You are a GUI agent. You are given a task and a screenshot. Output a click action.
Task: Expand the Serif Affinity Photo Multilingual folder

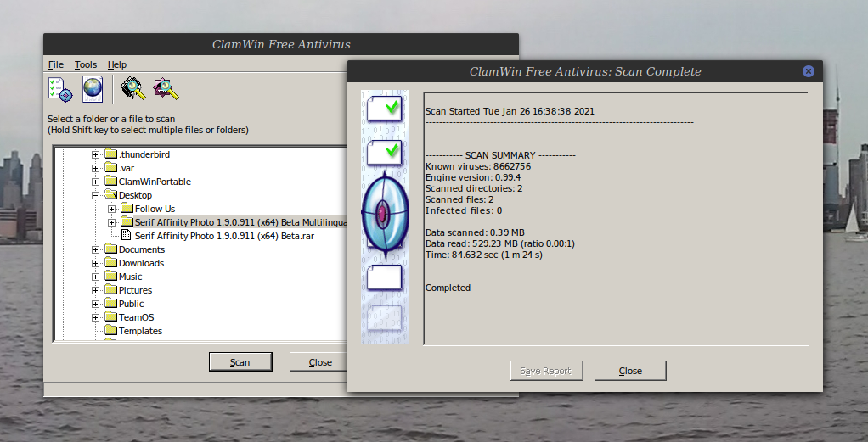point(112,222)
